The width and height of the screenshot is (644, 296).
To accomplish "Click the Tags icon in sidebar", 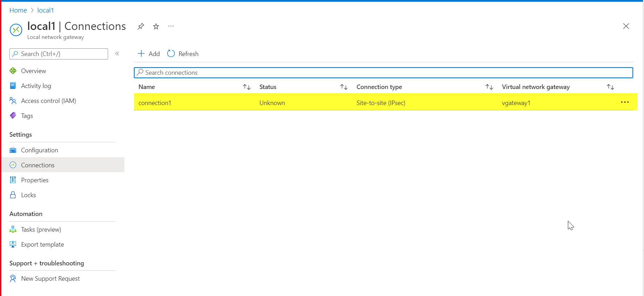I will coord(13,115).
